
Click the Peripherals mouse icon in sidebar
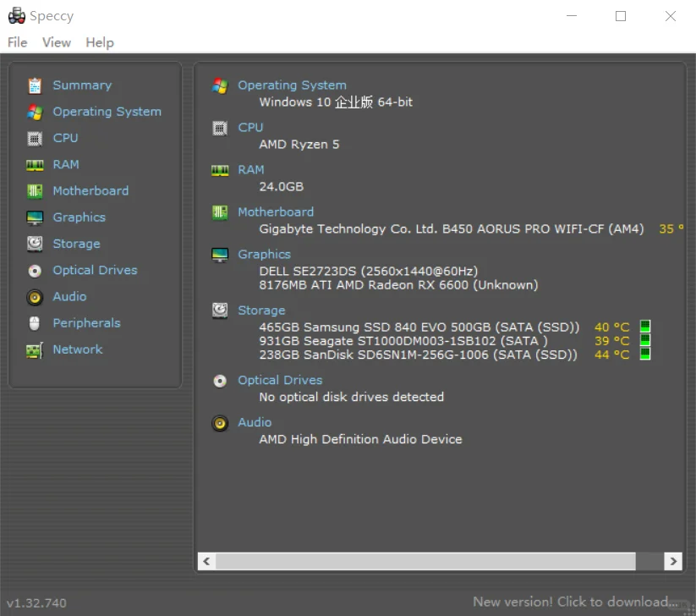35,323
